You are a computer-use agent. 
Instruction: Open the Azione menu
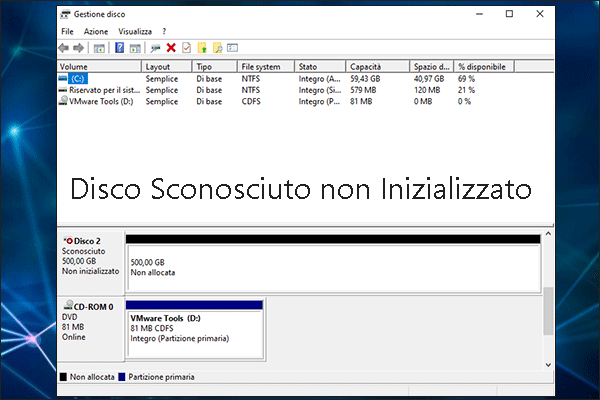pos(96,32)
